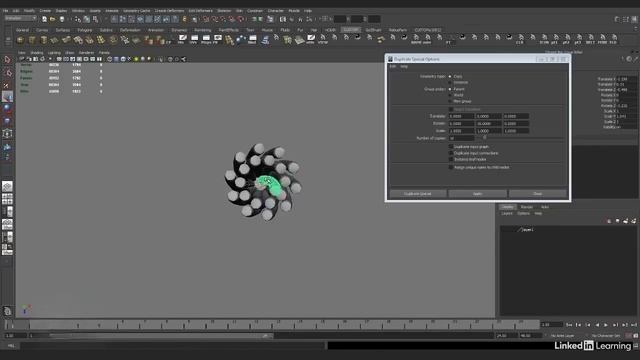The image size is (640, 360).
Task: Click the Close button in options dialog
Action: (538, 193)
